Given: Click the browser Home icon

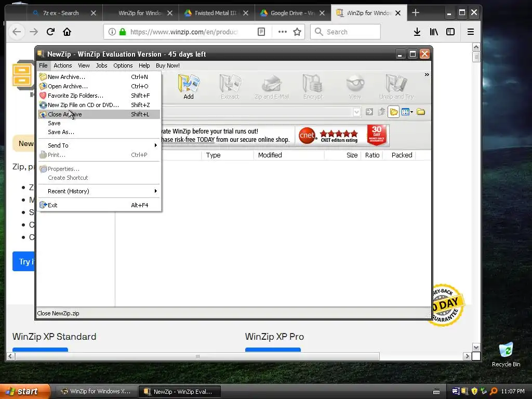Looking at the screenshot, I should pos(67,32).
